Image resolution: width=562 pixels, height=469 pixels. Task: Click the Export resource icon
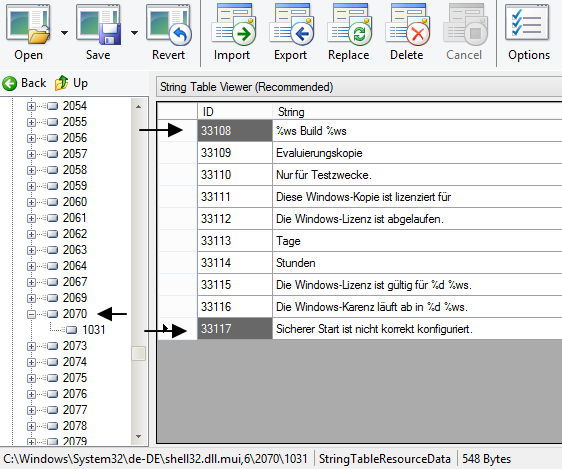[x=291, y=25]
